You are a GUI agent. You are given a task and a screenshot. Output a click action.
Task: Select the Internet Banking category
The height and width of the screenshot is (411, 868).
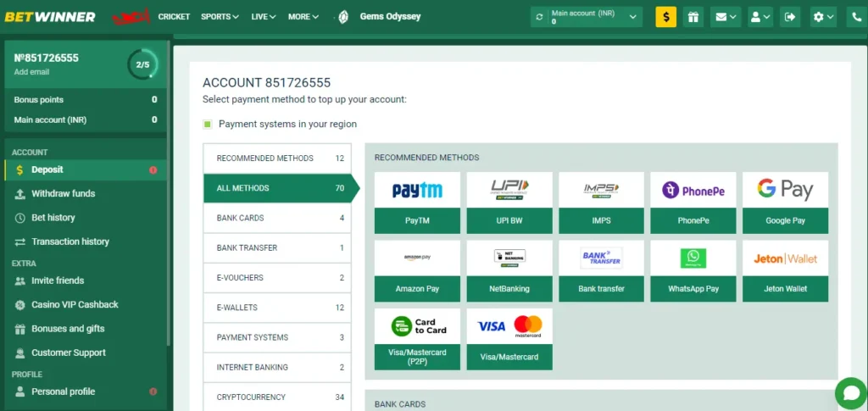point(277,367)
